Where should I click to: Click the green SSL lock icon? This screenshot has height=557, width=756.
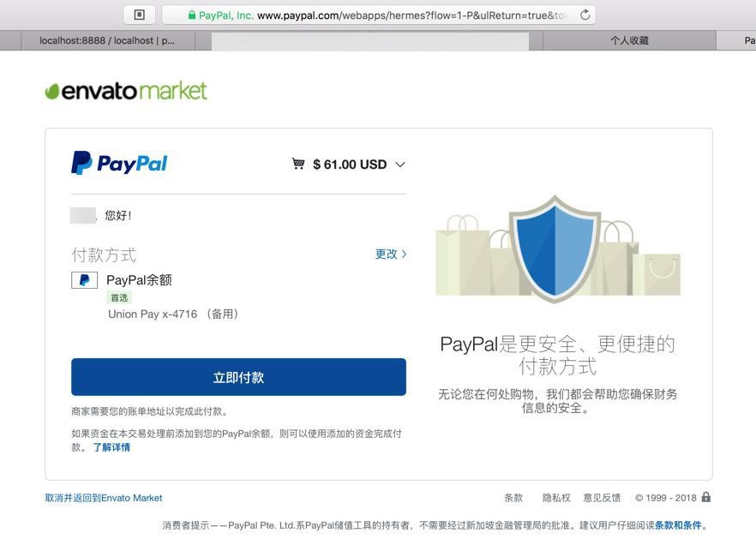[x=192, y=15]
